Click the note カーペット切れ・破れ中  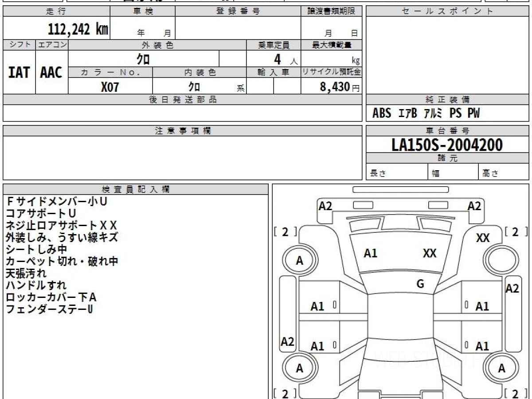click(x=62, y=261)
